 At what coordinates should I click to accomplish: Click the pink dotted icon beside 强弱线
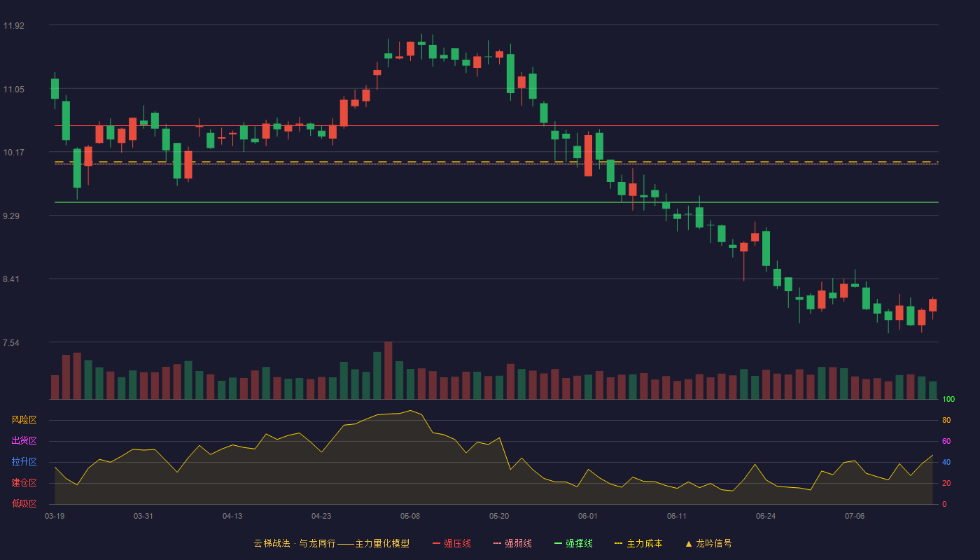pos(497,543)
